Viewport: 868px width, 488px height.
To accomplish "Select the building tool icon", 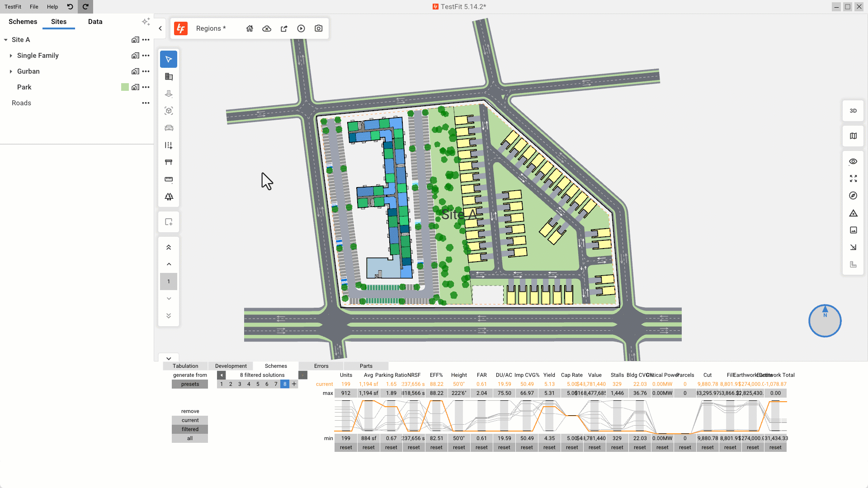I will tap(169, 77).
